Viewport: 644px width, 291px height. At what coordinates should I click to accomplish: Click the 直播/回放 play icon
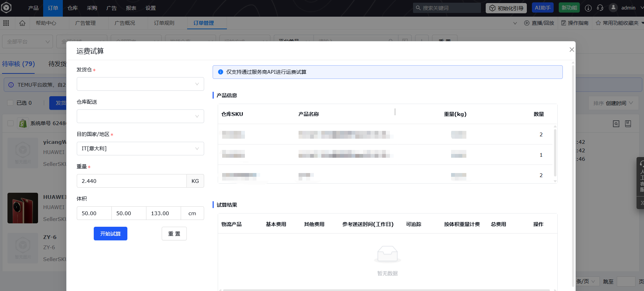(x=527, y=23)
